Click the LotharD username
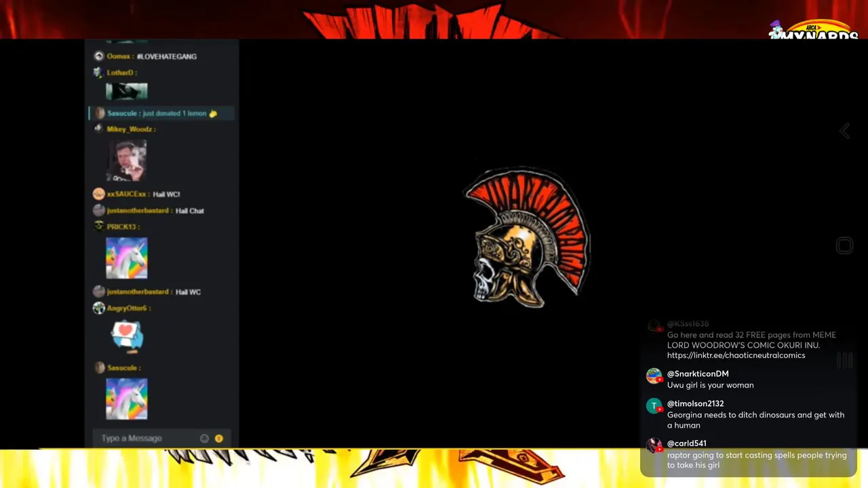This screenshot has width=868, height=488. [x=120, y=73]
